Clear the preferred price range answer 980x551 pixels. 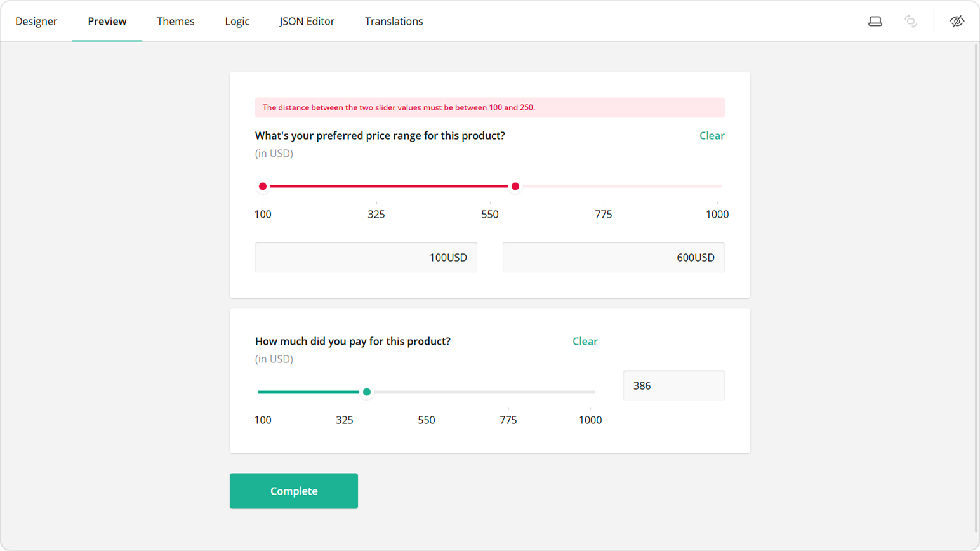tap(712, 135)
